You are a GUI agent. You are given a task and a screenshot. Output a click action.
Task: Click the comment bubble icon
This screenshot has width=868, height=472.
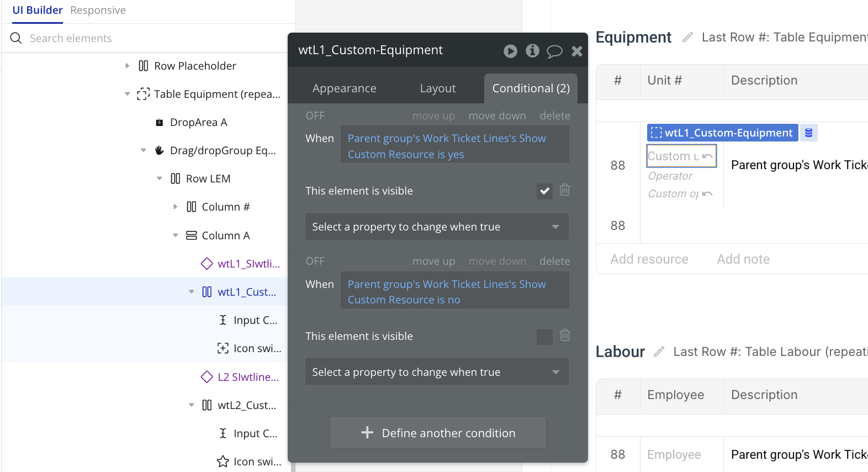tap(554, 51)
